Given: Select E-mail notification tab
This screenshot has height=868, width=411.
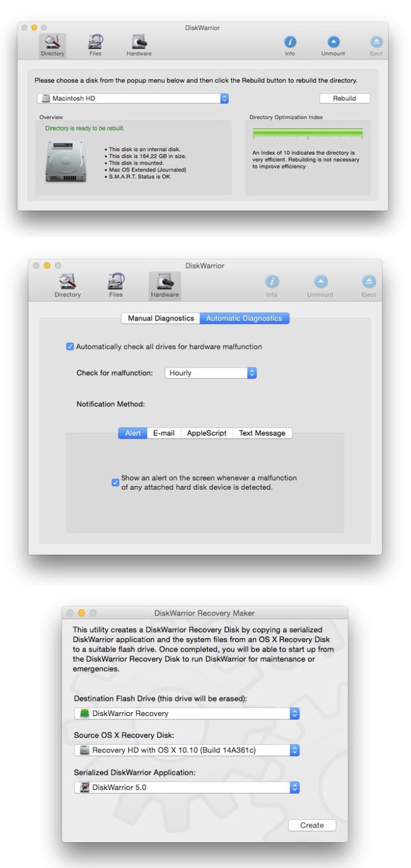Looking at the screenshot, I should [x=164, y=433].
